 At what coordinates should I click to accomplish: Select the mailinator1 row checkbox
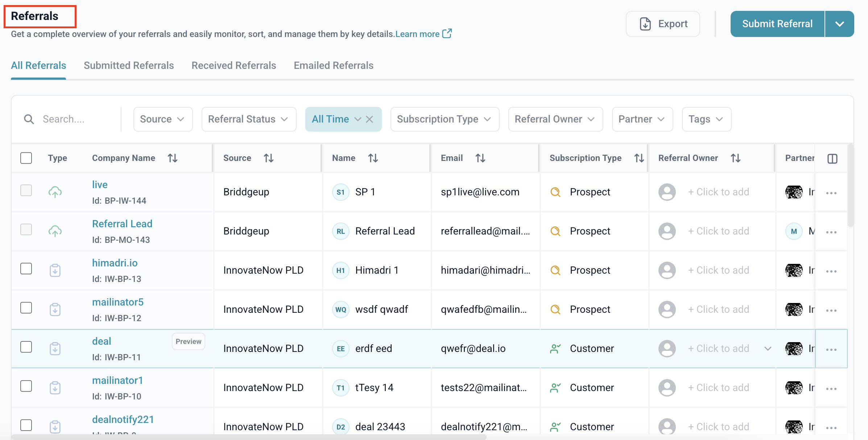coord(26,386)
